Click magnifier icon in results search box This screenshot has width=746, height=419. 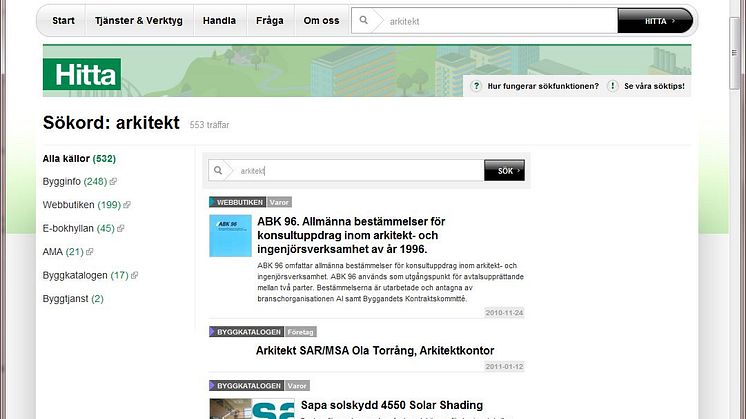[218, 170]
